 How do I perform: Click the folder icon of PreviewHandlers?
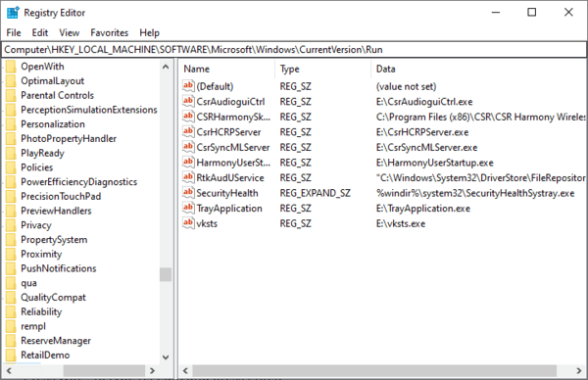point(11,211)
